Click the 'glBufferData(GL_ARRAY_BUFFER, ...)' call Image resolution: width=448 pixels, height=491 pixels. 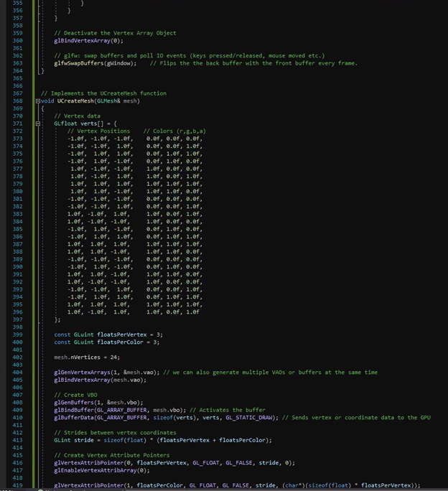166,417
